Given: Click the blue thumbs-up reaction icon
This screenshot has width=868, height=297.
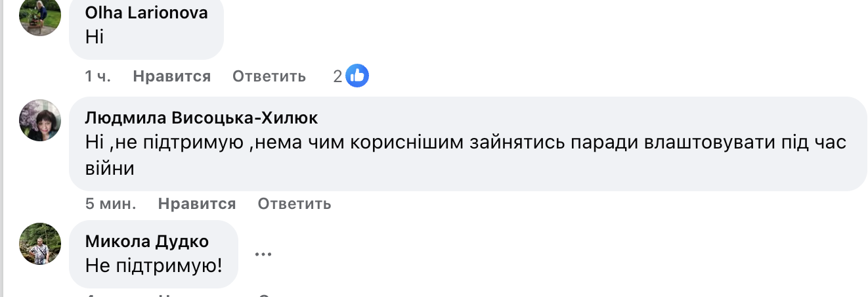Looking at the screenshot, I should pyautogui.click(x=358, y=76).
